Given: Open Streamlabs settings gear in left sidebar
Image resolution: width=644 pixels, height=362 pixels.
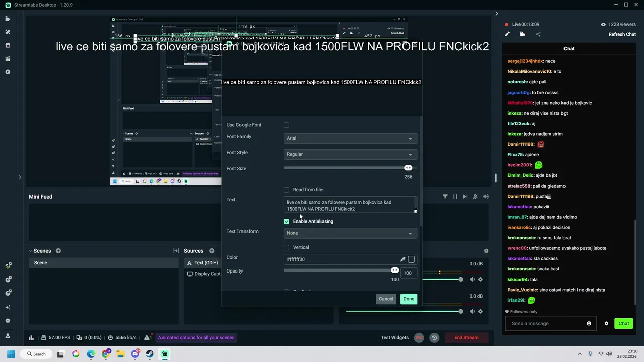Looking at the screenshot, I should point(8,321).
